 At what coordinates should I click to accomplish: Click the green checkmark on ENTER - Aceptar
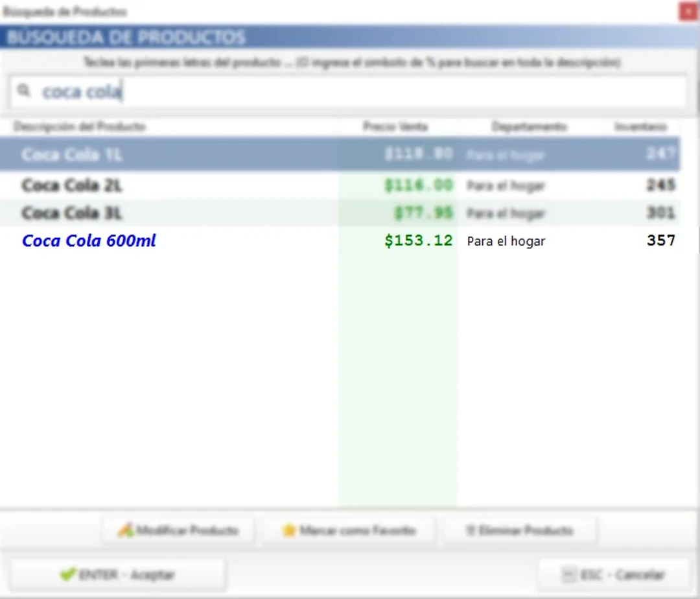coord(67,574)
